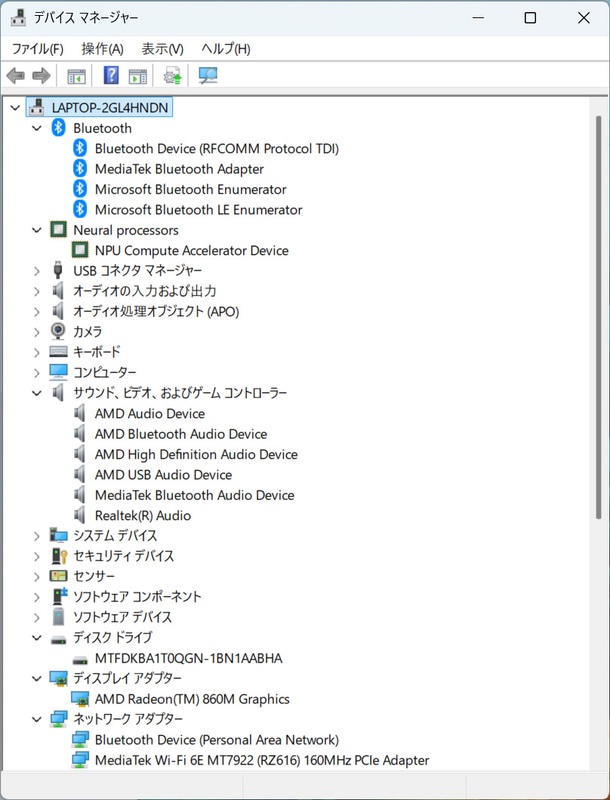
Task: Expand オーディオ処理オブジェクト (APO) category
Action: point(37,312)
